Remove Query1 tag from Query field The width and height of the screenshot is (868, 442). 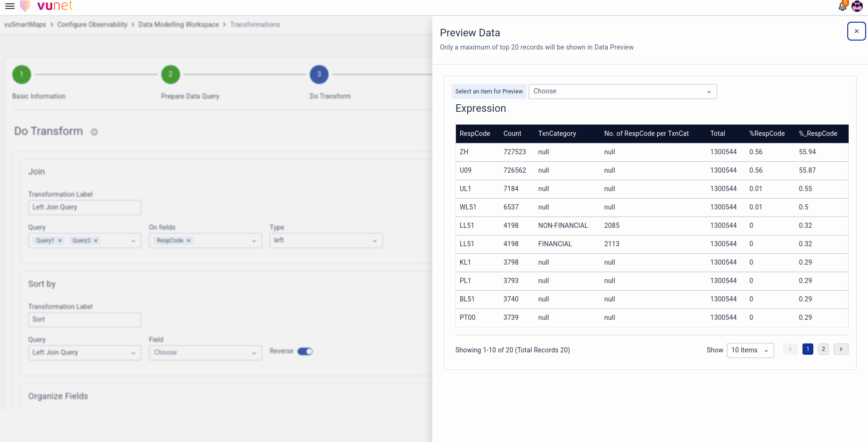click(60, 241)
